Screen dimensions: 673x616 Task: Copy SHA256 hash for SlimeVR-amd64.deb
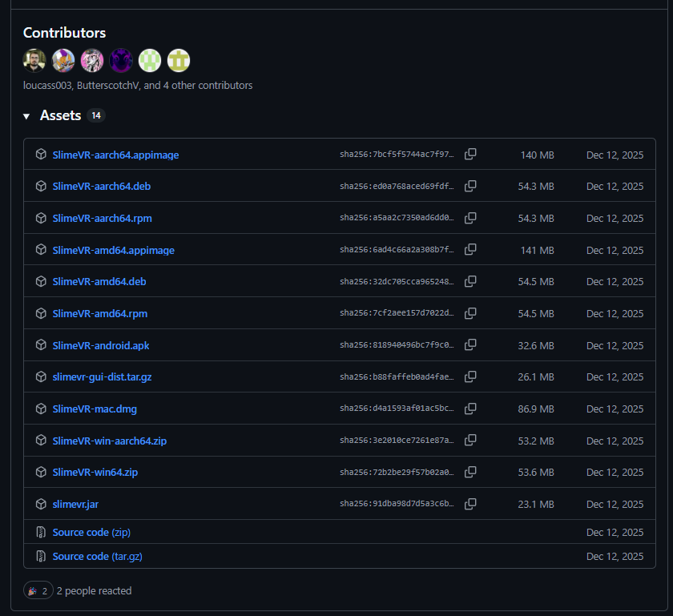pyautogui.click(x=470, y=282)
